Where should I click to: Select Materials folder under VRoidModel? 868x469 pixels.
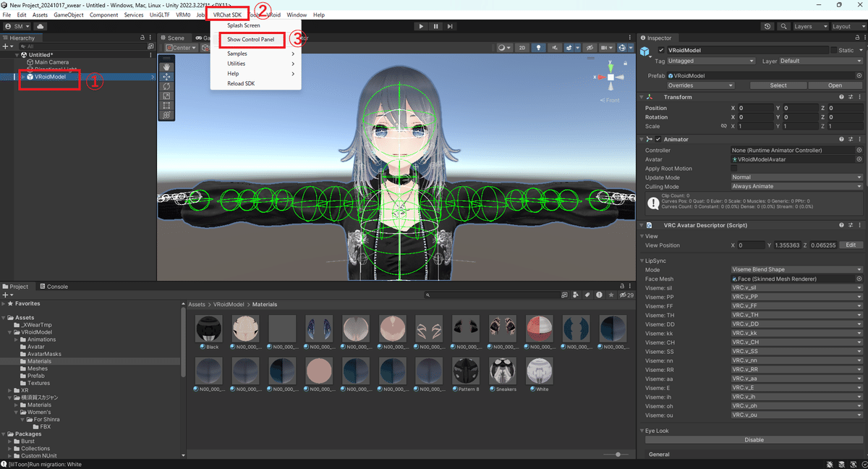point(39,361)
